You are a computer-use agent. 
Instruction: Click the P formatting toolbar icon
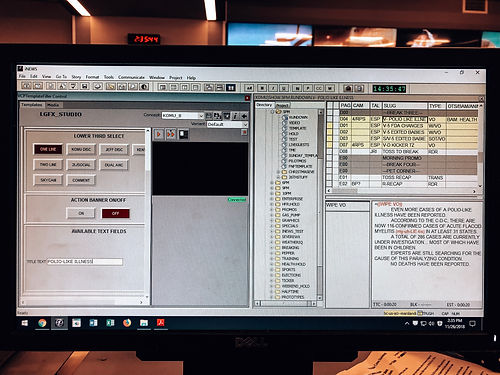pos(308,88)
